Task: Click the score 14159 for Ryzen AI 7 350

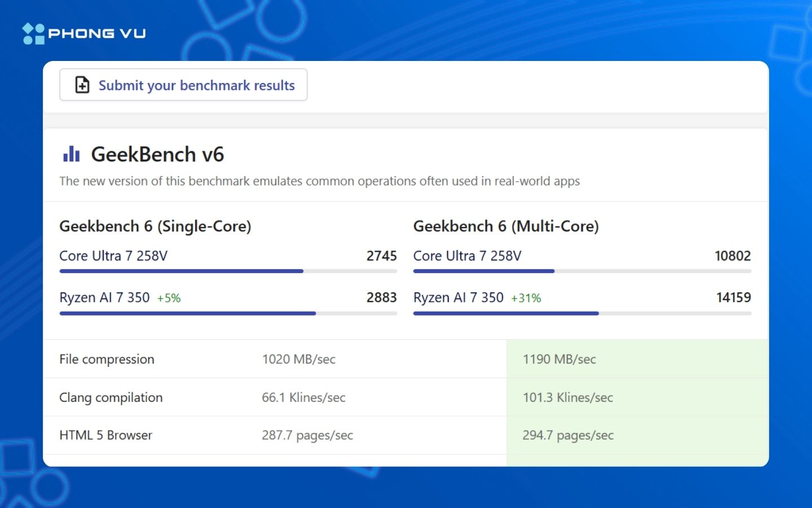Action: click(x=734, y=297)
